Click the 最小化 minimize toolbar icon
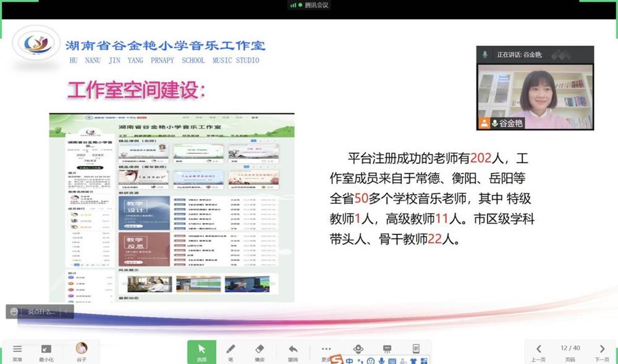Image resolution: width=618 pixels, height=364 pixels. tap(46, 350)
